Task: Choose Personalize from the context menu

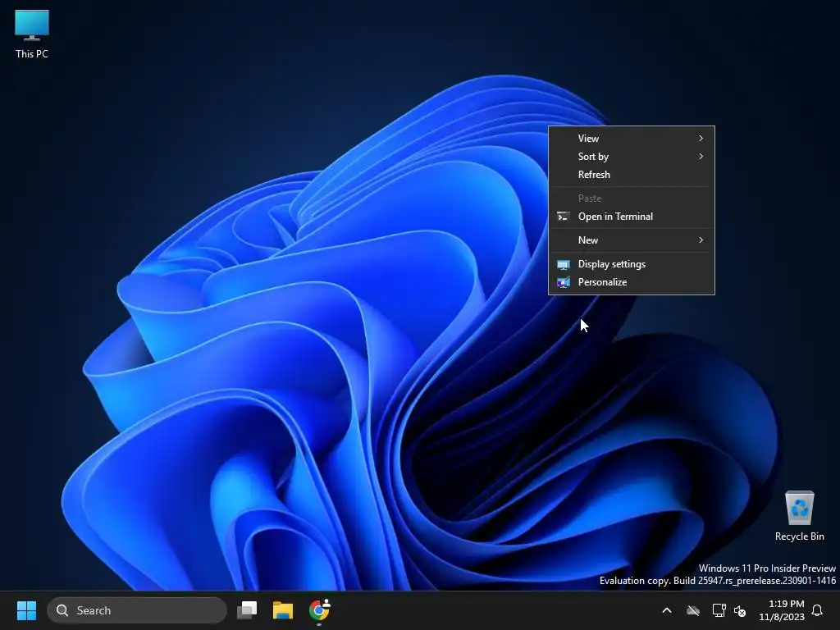Action: tap(632, 282)
